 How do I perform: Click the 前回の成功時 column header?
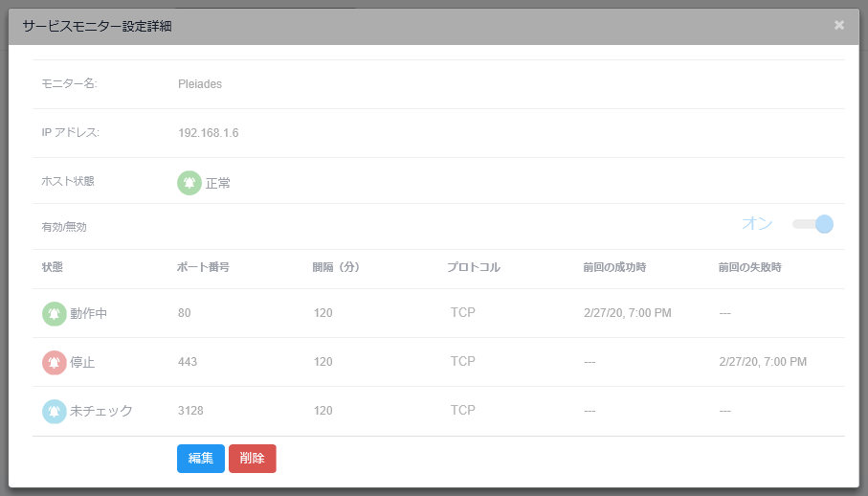tap(614, 267)
